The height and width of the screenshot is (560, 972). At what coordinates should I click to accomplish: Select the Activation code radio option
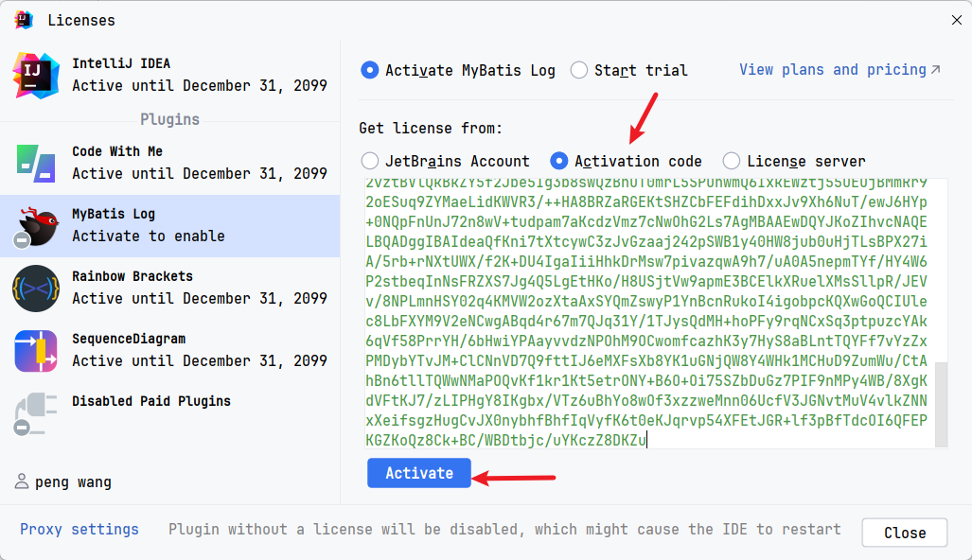click(559, 161)
